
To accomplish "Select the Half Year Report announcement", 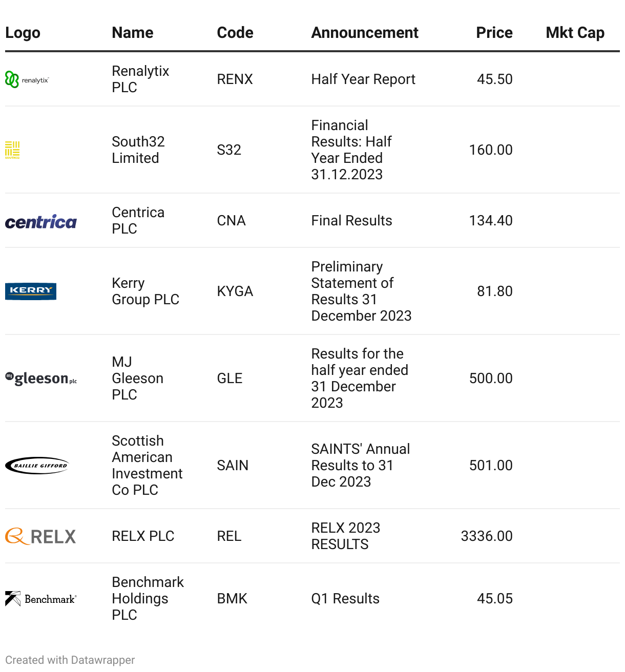I will tap(363, 79).
